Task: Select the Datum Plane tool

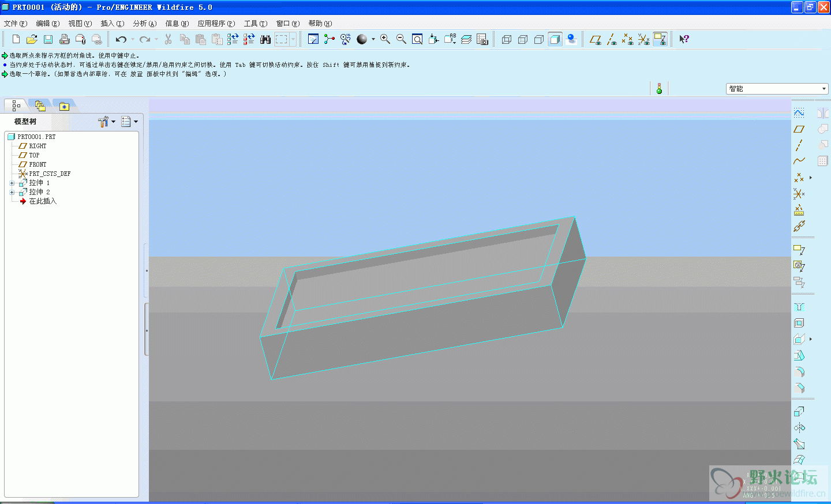Action: [x=799, y=129]
